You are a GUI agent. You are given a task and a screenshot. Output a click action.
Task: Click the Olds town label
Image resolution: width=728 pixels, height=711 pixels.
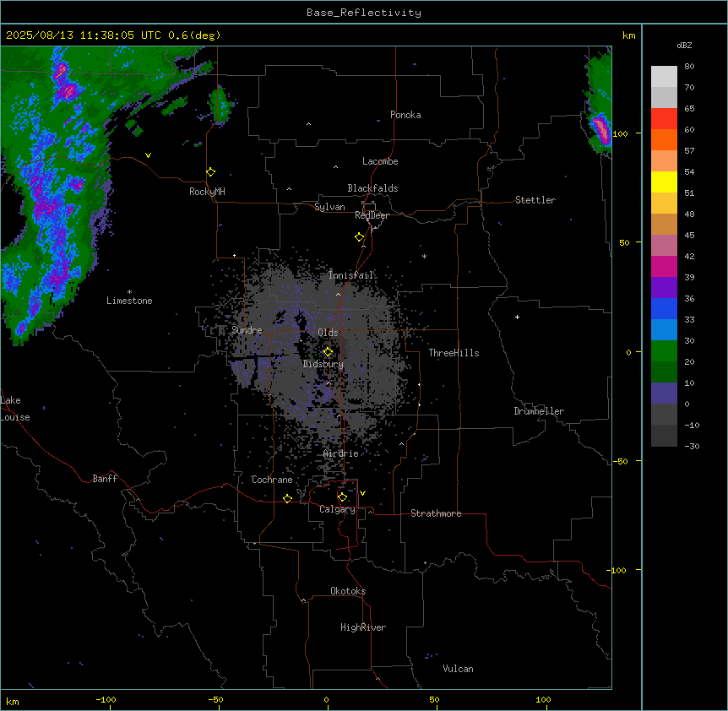[328, 333]
